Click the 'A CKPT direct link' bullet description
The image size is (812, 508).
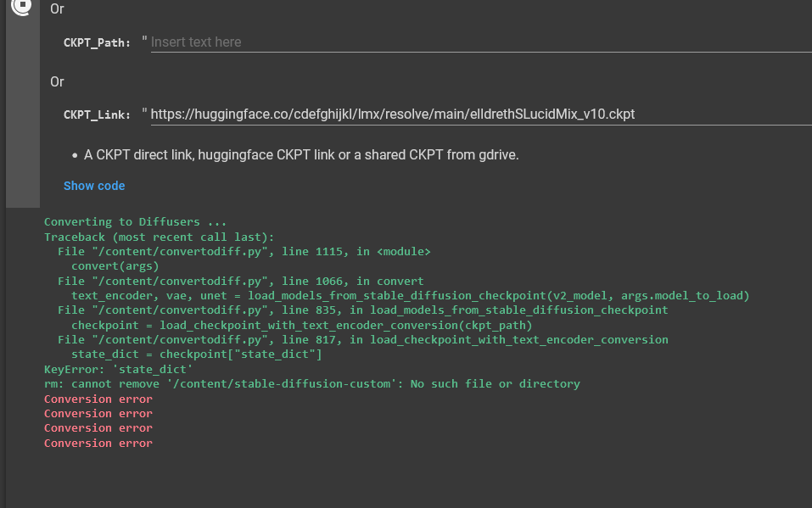click(x=301, y=155)
